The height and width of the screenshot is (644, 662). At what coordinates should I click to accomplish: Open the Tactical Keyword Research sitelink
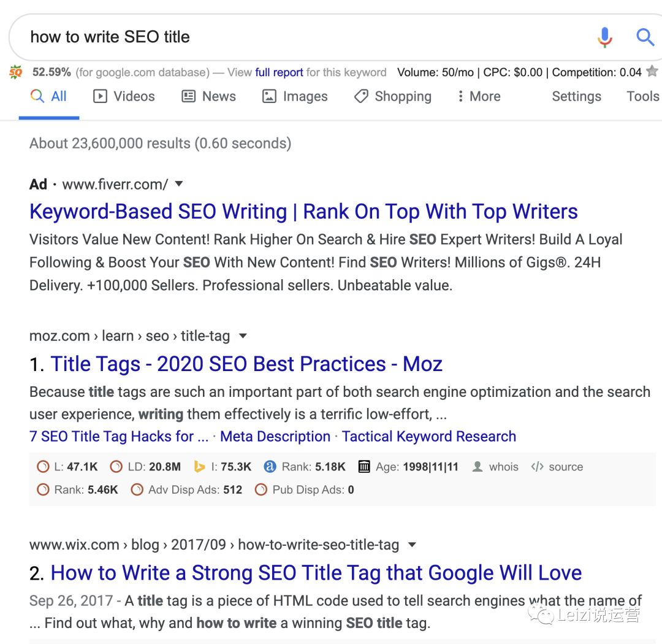point(429,436)
